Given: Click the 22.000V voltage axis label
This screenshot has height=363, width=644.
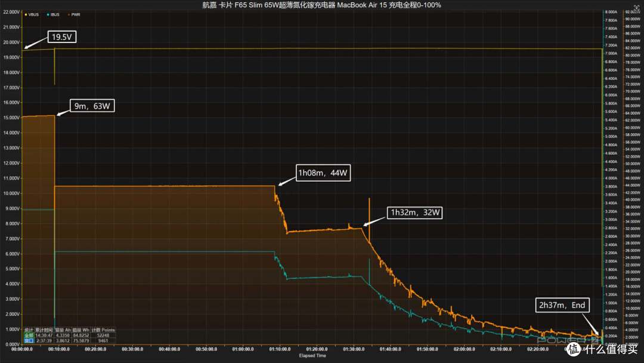Looking at the screenshot, I should [x=11, y=12].
